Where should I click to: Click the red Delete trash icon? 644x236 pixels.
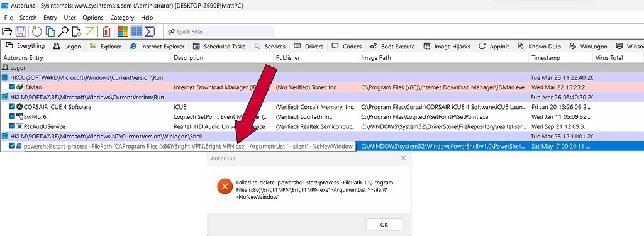coord(106,31)
